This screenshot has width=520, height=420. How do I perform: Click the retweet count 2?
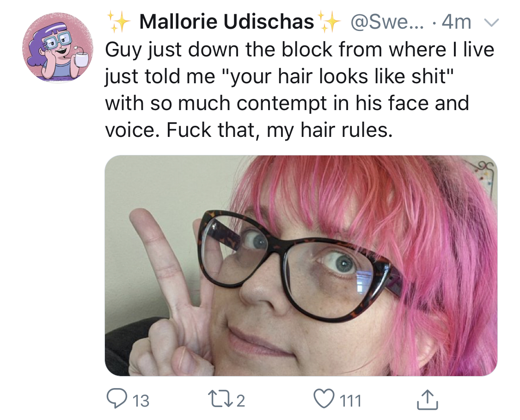pos(241,401)
